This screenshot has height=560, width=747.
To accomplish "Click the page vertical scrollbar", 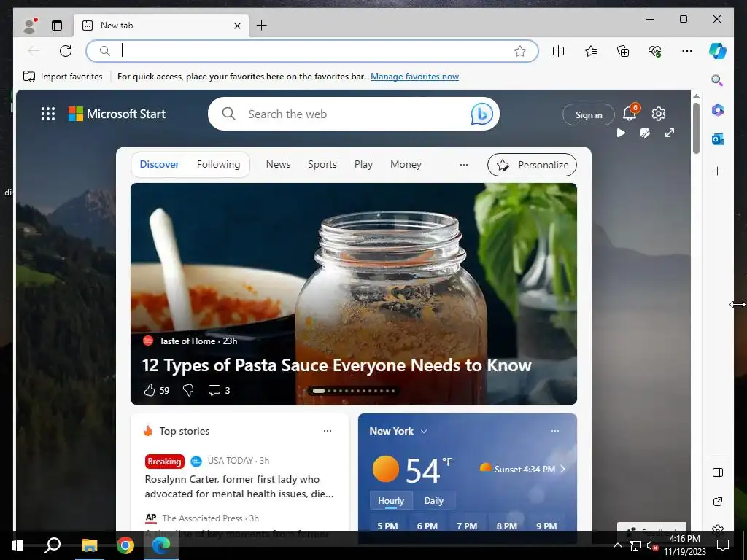I will (696, 128).
